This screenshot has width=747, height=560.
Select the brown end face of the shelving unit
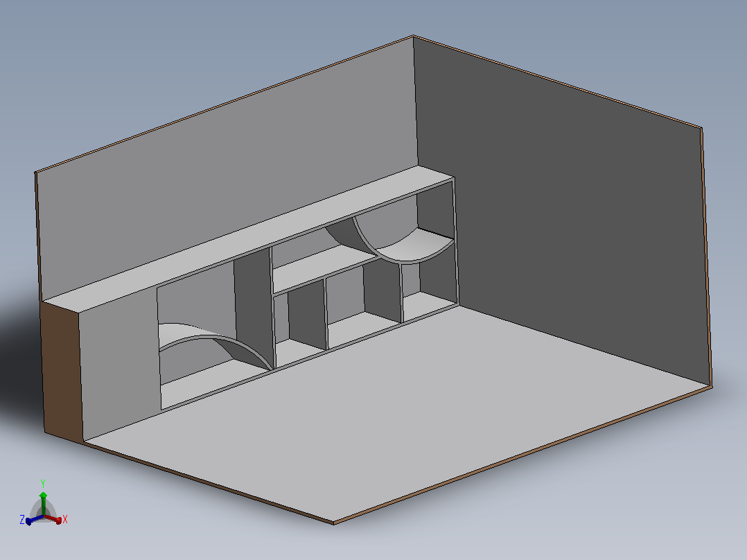(62, 371)
